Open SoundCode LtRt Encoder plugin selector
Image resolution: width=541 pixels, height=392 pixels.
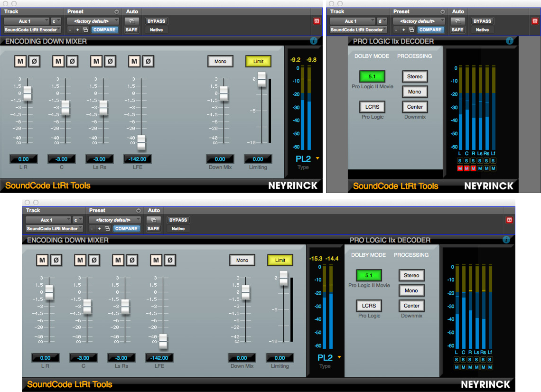32,30
